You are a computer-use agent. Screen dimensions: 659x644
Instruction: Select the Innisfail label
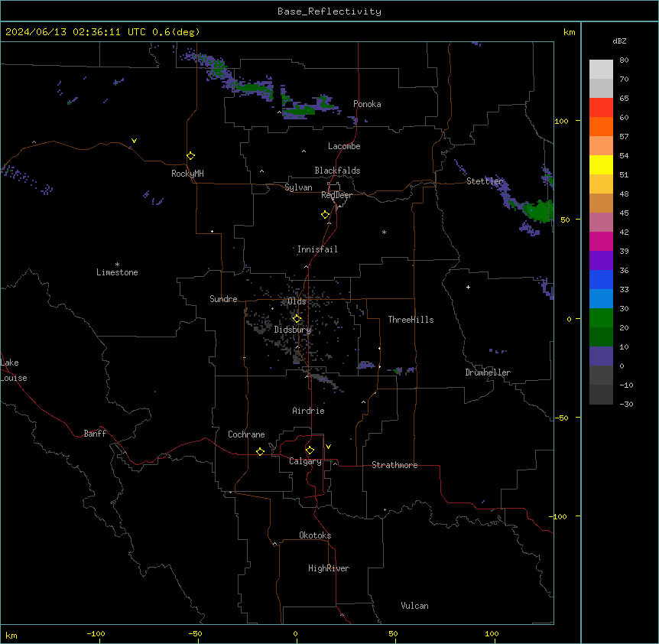[x=317, y=249]
